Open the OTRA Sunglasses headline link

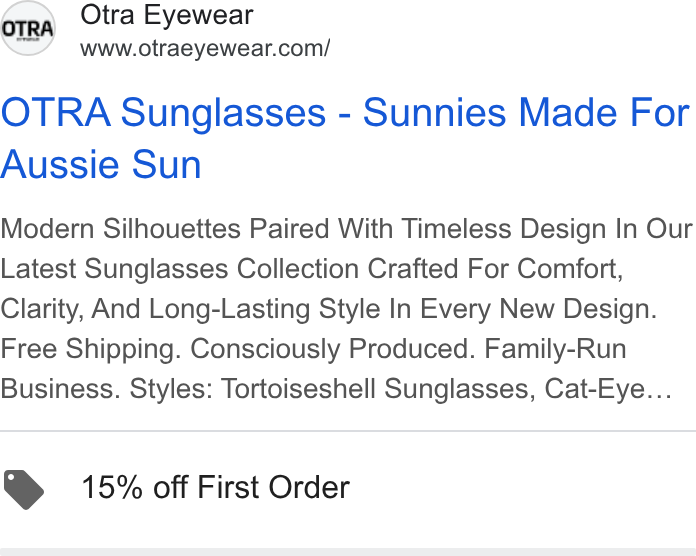point(345,138)
